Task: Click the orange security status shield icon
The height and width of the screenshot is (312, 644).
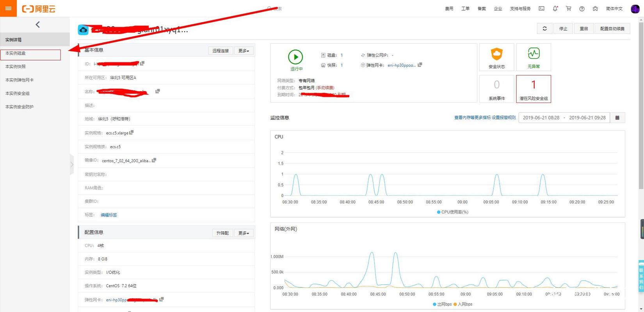Action: (x=496, y=54)
